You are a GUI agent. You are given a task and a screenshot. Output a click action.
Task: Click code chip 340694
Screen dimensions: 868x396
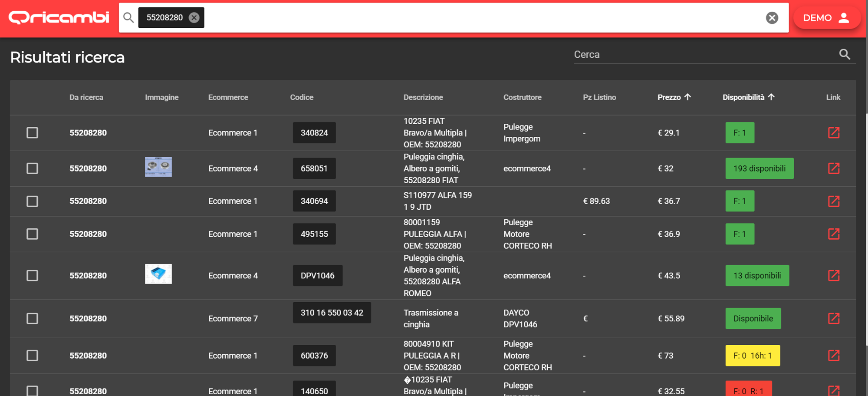(314, 201)
